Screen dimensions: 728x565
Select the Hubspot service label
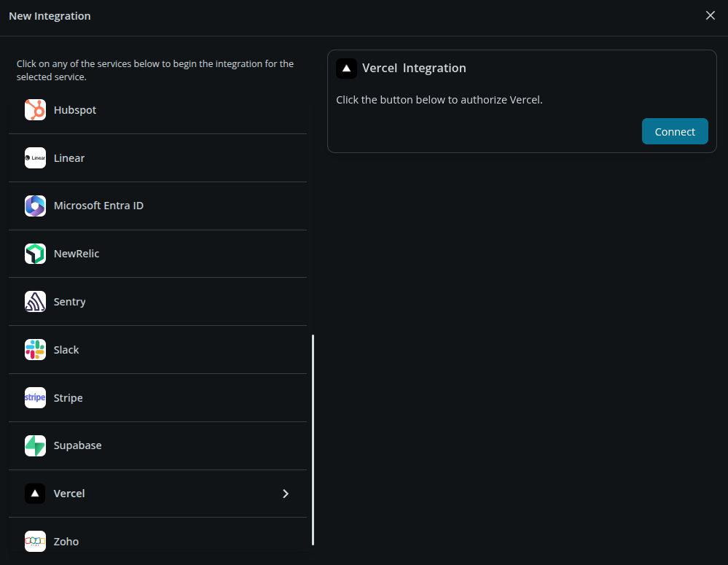[x=75, y=110]
